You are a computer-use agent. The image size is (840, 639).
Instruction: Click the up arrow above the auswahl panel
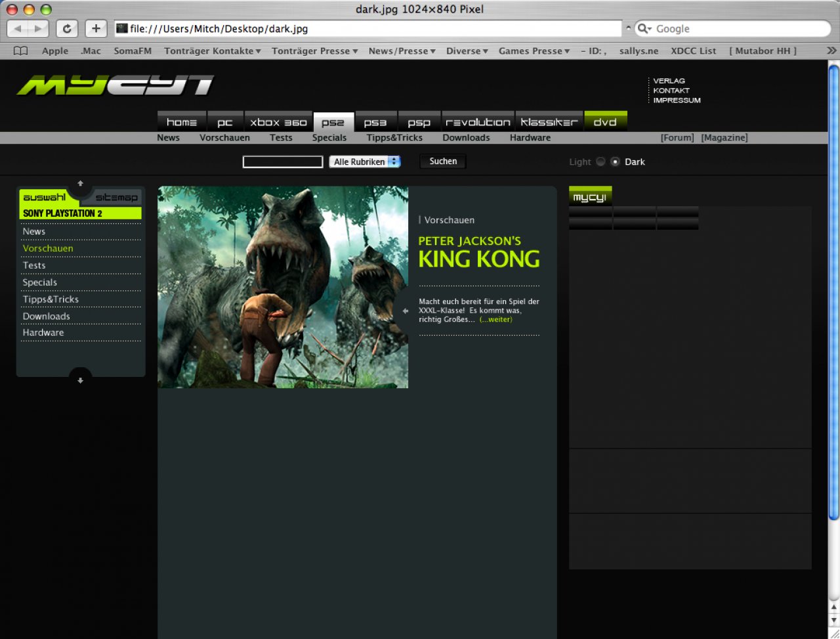coord(80,183)
